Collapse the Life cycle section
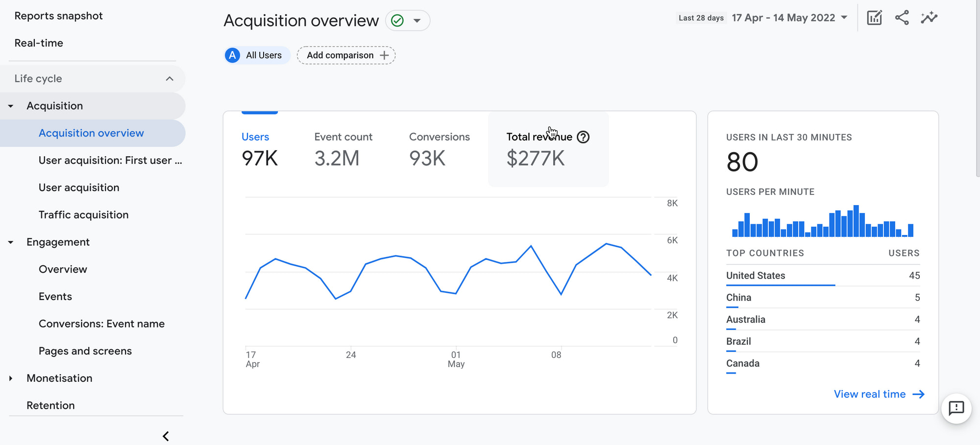This screenshot has width=980, height=445. pos(170,79)
